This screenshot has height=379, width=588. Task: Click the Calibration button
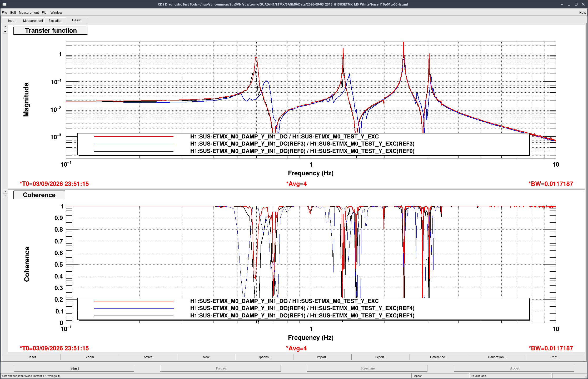point(497,357)
